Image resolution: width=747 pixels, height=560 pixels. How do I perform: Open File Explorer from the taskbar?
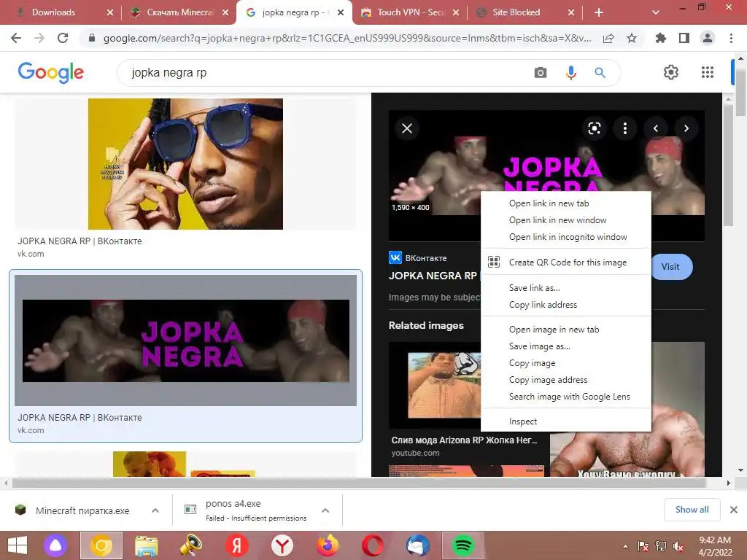146,545
